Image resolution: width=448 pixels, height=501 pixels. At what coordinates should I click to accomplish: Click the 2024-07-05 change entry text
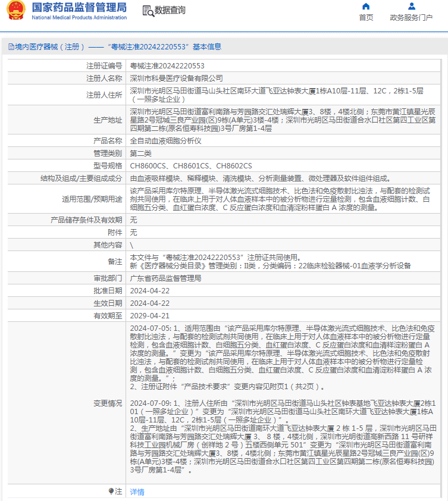(282, 358)
